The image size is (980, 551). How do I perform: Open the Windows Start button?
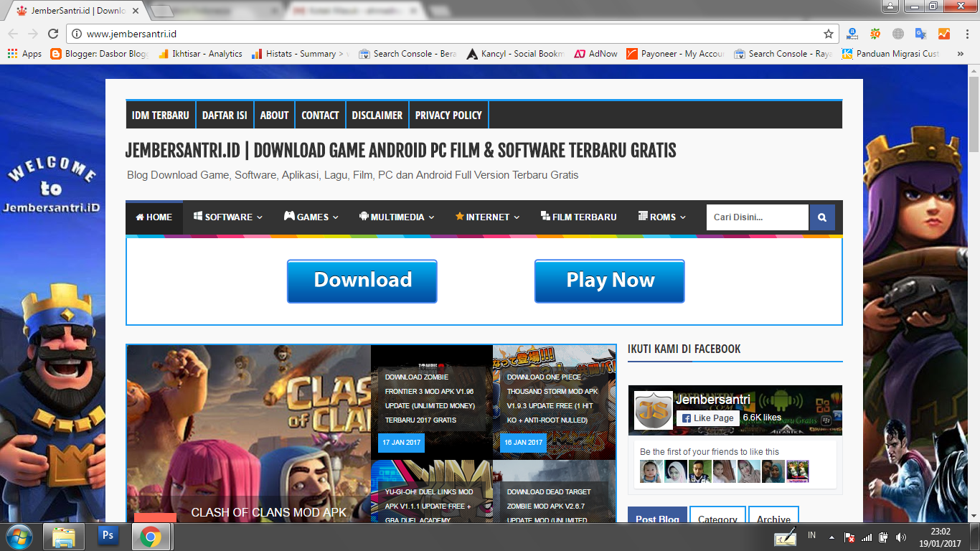(x=19, y=537)
